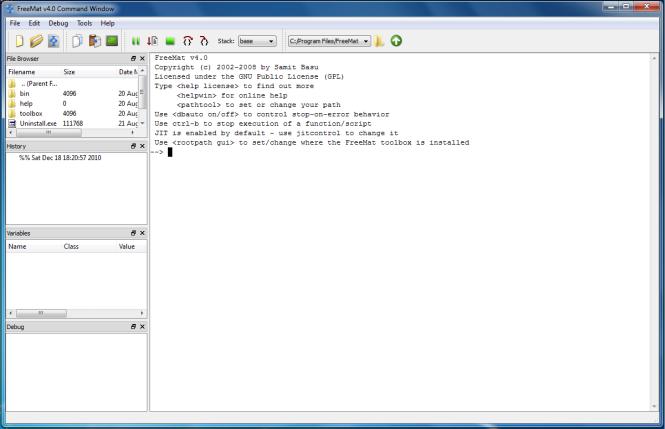Close the Variables panel
The height and width of the screenshot is (429, 665).
tap(142, 233)
